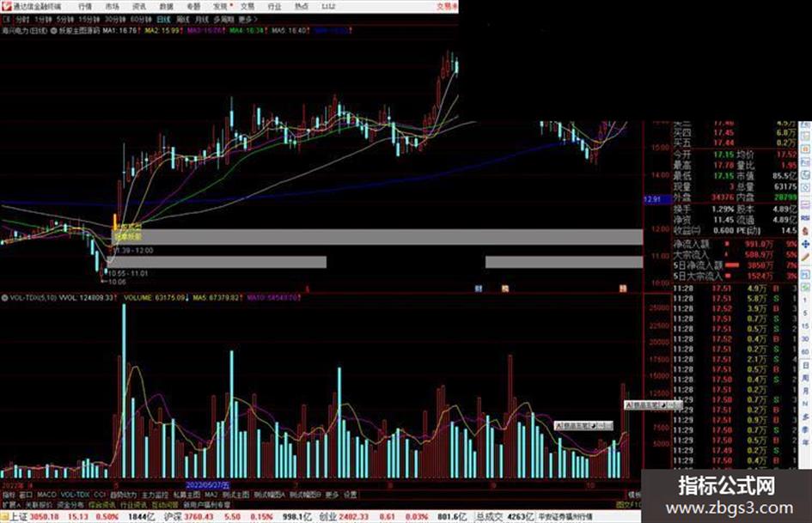The image size is (812, 523).
Task: Click the 净流入额 row
Action: [736, 244]
